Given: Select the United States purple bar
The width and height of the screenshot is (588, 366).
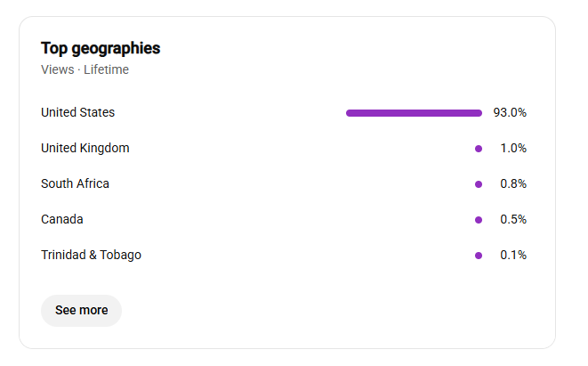Looking at the screenshot, I should (x=414, y=113).
